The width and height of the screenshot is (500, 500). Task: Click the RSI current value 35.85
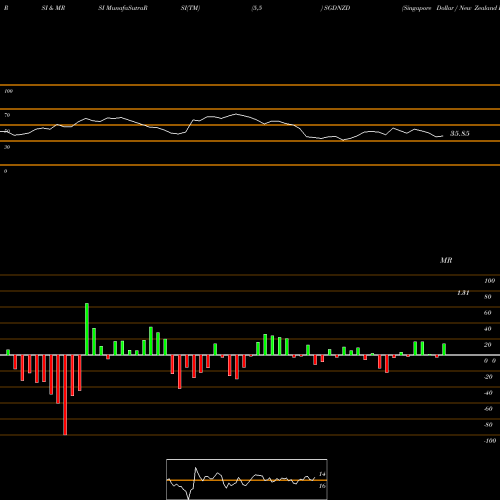coord(460,134)
